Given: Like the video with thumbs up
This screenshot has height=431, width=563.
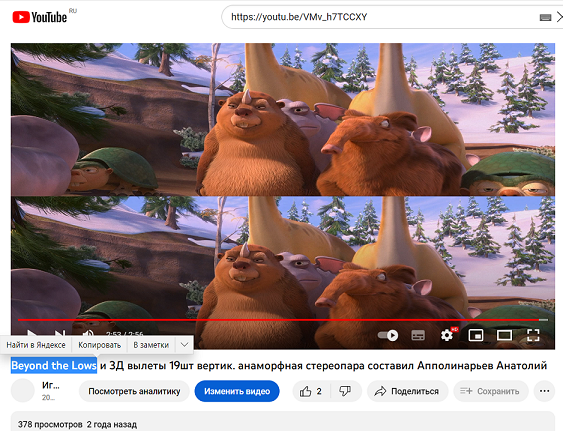Looking at the screenshot, I should click(311, 391).
